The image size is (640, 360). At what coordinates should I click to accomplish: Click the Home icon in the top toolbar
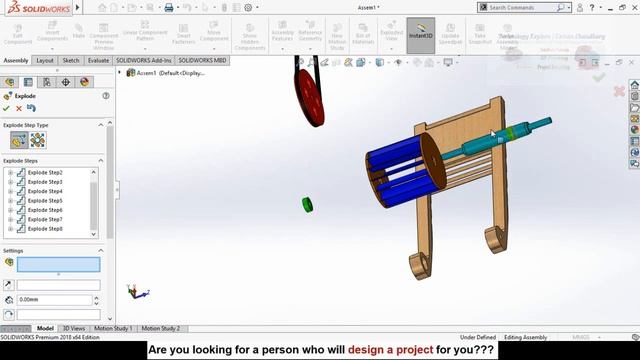point(102,7)
